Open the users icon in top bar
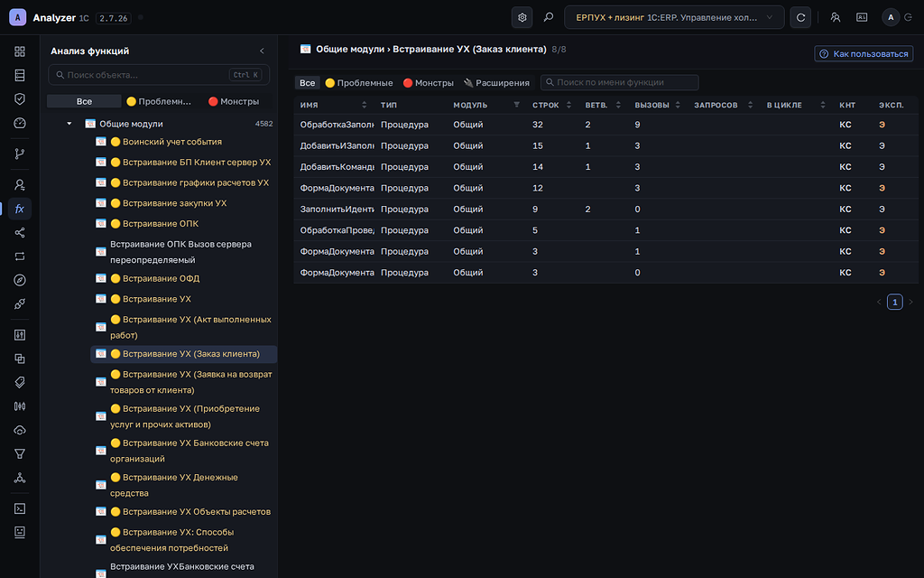 (835, 18)
